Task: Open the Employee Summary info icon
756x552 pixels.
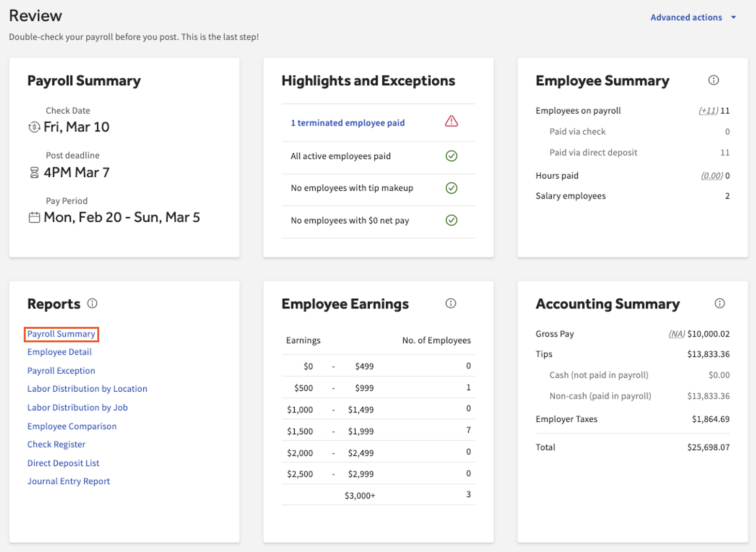Action: (714, 80)
